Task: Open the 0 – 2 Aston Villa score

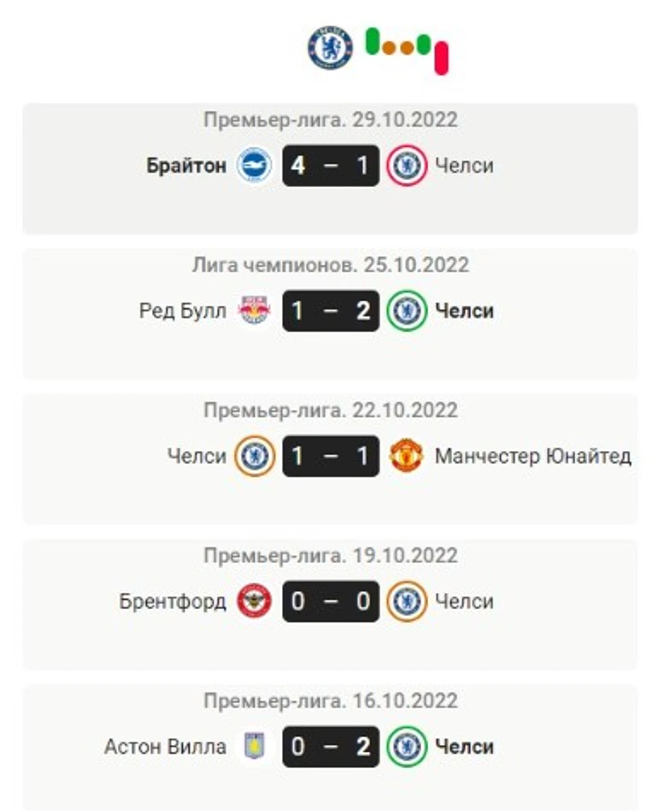Action: (331, 746)
